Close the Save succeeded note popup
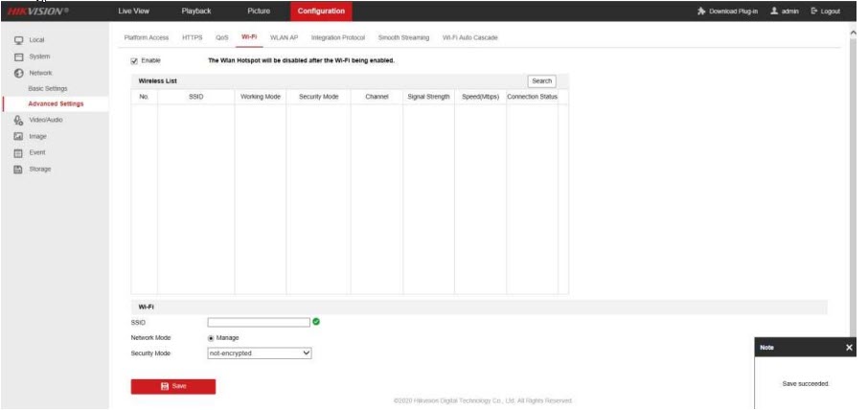This screenshot has width=868, height=410. tap(849, 348)
